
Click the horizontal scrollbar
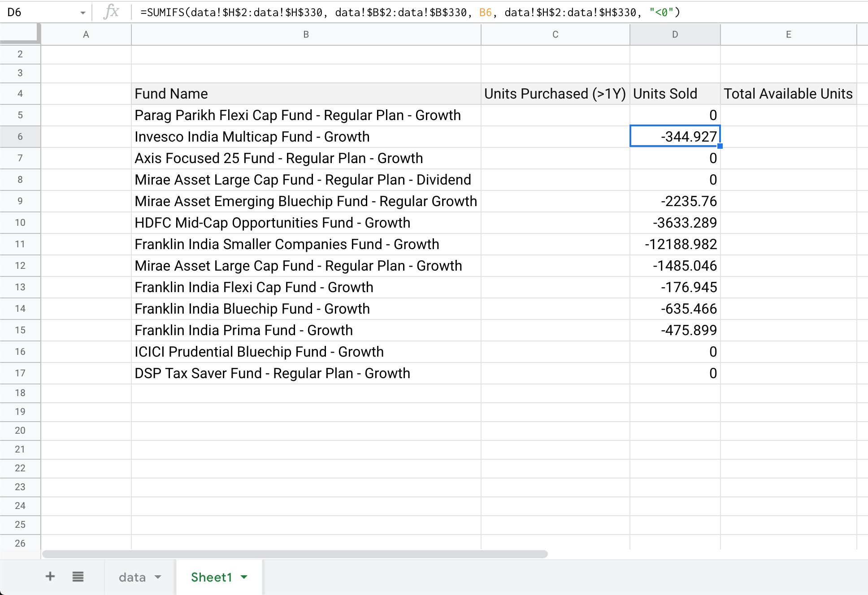click(x=295, y=554)
